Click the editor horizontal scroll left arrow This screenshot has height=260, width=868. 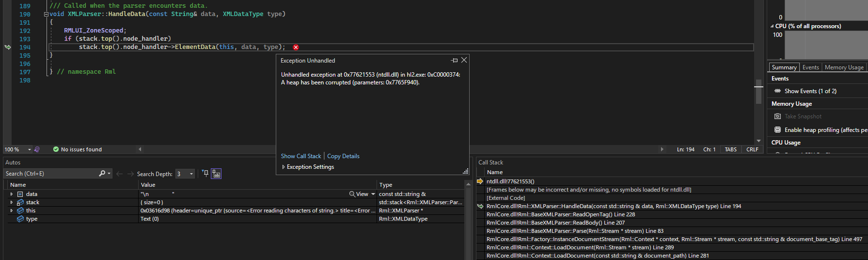(140, 149)
